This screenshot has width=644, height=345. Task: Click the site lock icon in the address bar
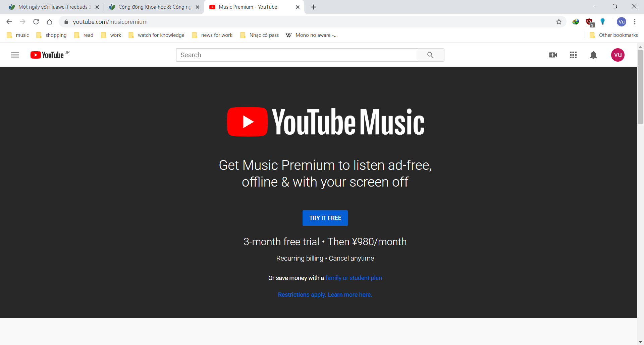[x=66, y=22]
